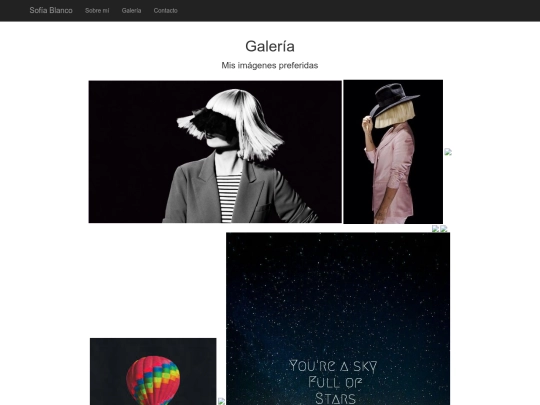This screenshot has height=405, width=540.
Task: Open the Sofía Blanco brand link
Action: (51, 10)
